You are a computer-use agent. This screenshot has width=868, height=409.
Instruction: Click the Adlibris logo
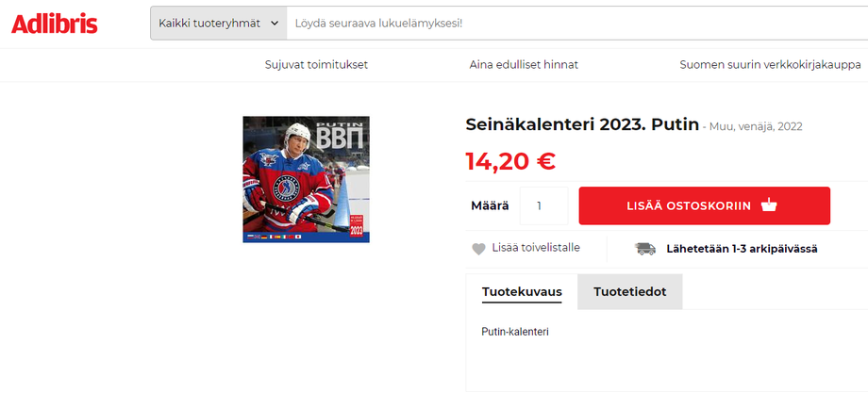coord(55,24)
